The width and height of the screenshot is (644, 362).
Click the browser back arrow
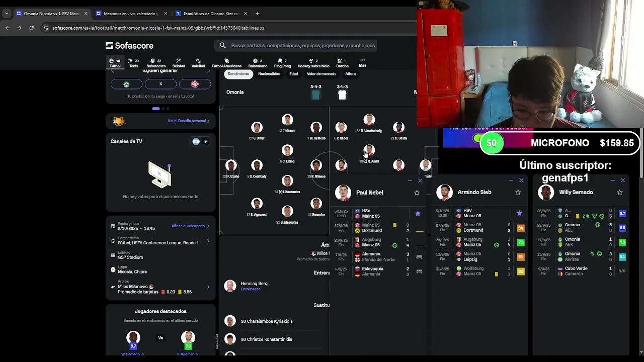[8, 28]
